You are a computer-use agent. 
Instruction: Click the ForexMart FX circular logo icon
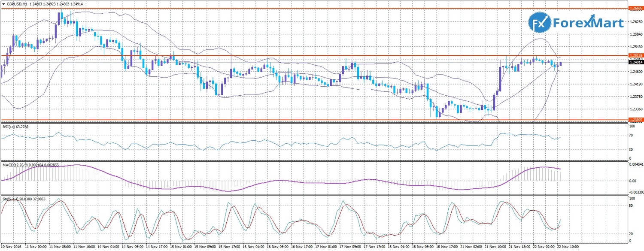point(539,23)
